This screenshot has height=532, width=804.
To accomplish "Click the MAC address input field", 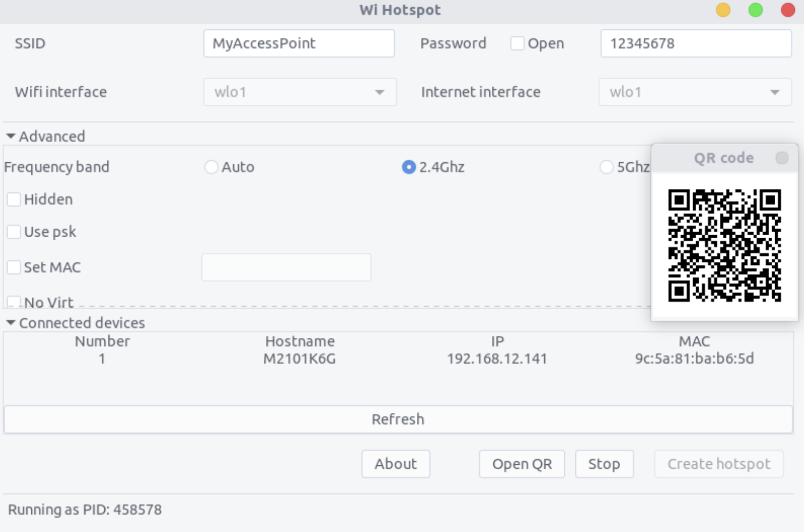I will point(286,267).
